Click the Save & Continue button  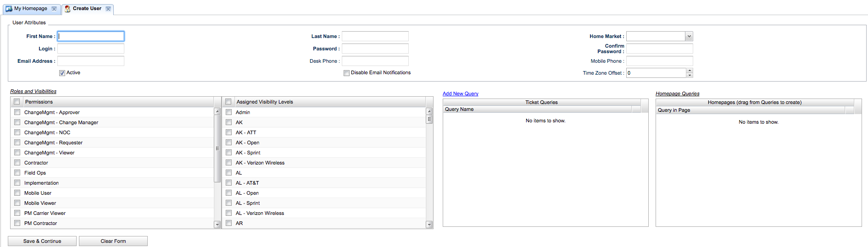pyautogui.click(x=42, y=241)
